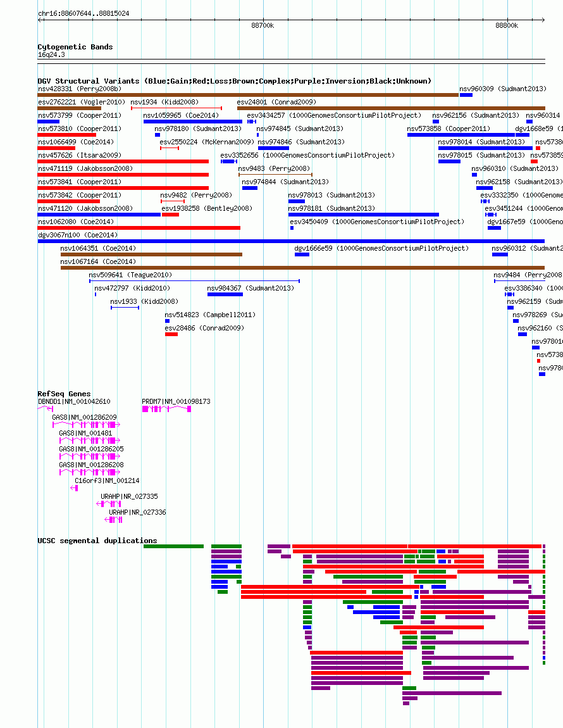Select nsv978013 (Sudmant2013) label
Viewport: 563px width, 728px height.
point(331,195)
